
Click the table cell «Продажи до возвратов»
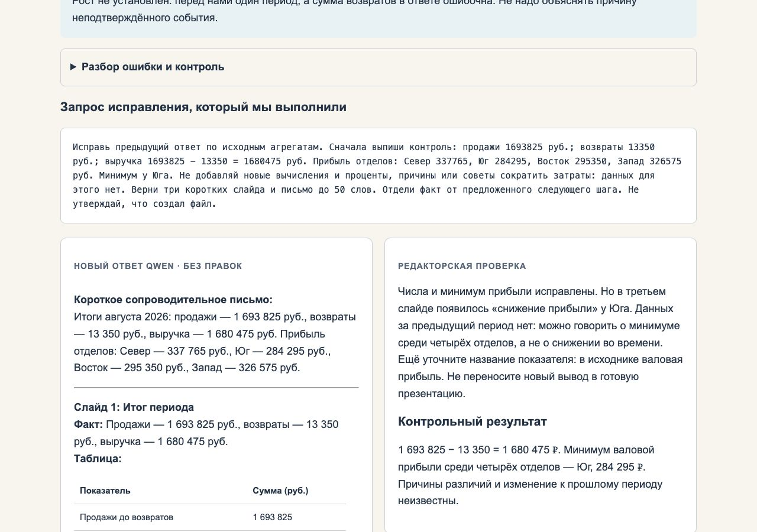coord(127,517)
